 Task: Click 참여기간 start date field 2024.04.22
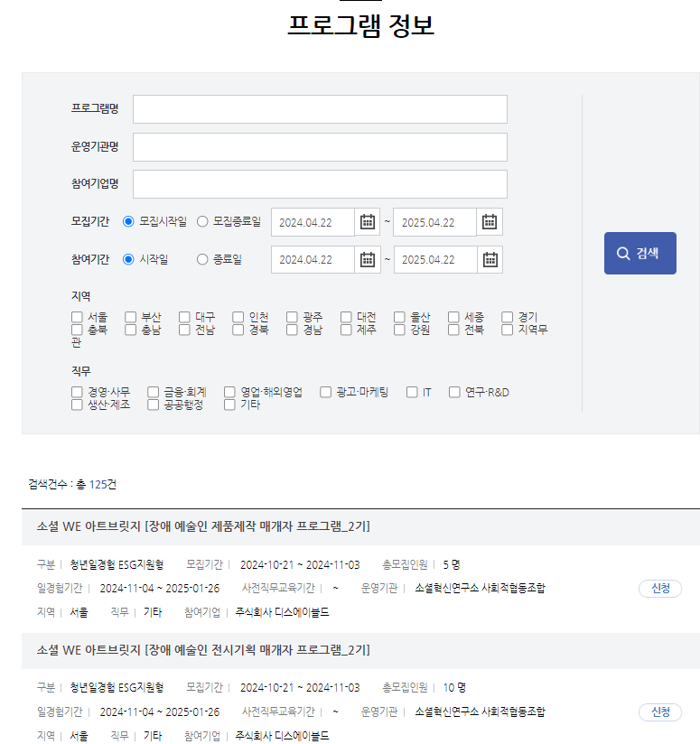click(313, 259)
